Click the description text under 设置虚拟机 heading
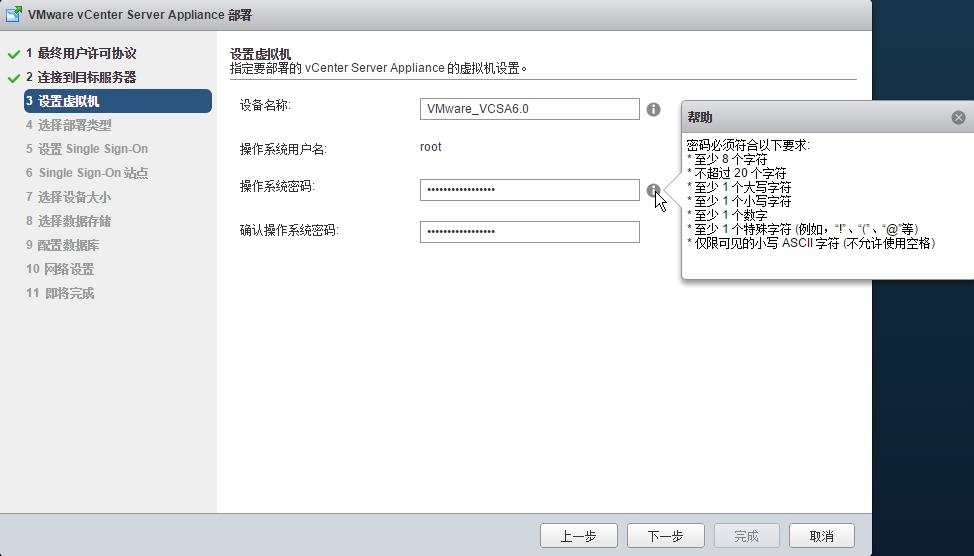The width and height of the screenshot is (974, 556). point(378,68)
